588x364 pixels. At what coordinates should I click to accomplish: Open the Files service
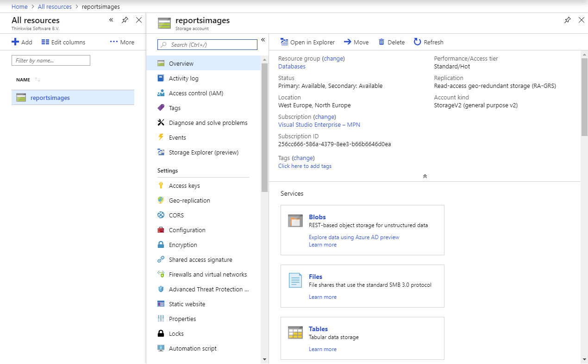coord(315,277)
